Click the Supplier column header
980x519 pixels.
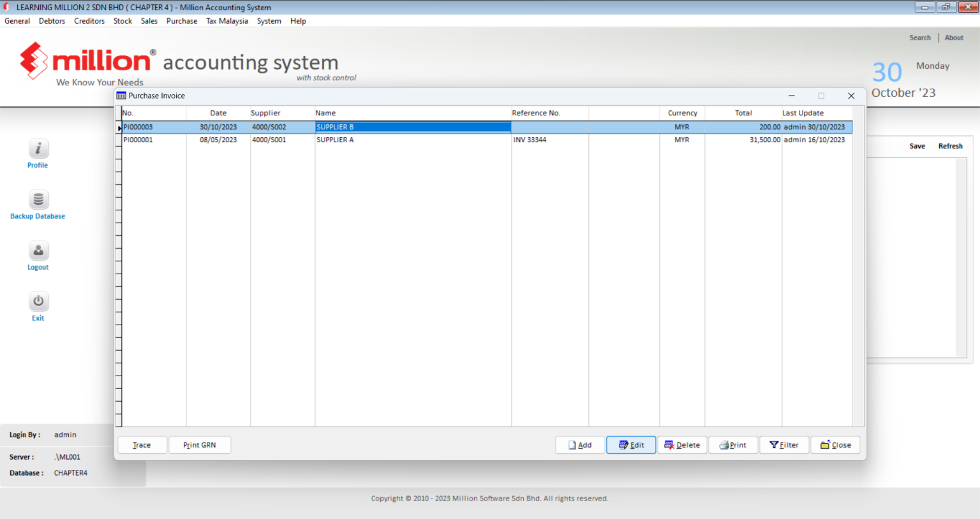click(283, 113)
